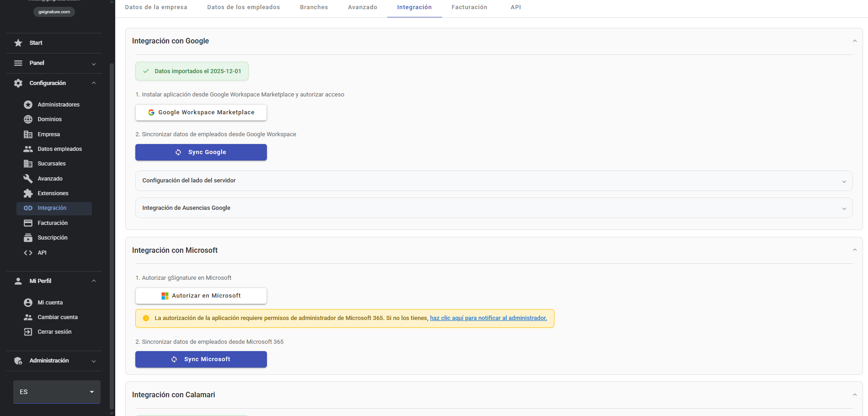Expand the Panel menu chevron

pyautogui.click(x=94, y=64)
